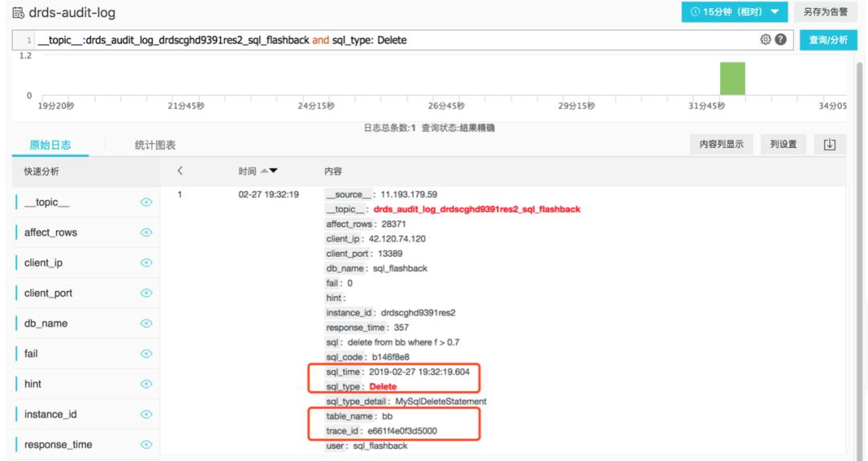
Task: Select affect_rows in quick analysis list
Action: (x=51, y=233)
